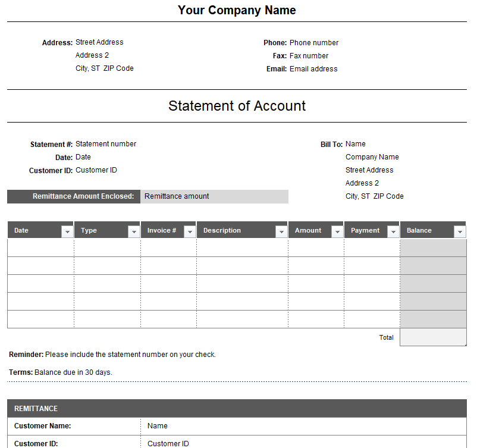Open the Date column filter dropdown
The image size is (477, 448).
[67, 231]
